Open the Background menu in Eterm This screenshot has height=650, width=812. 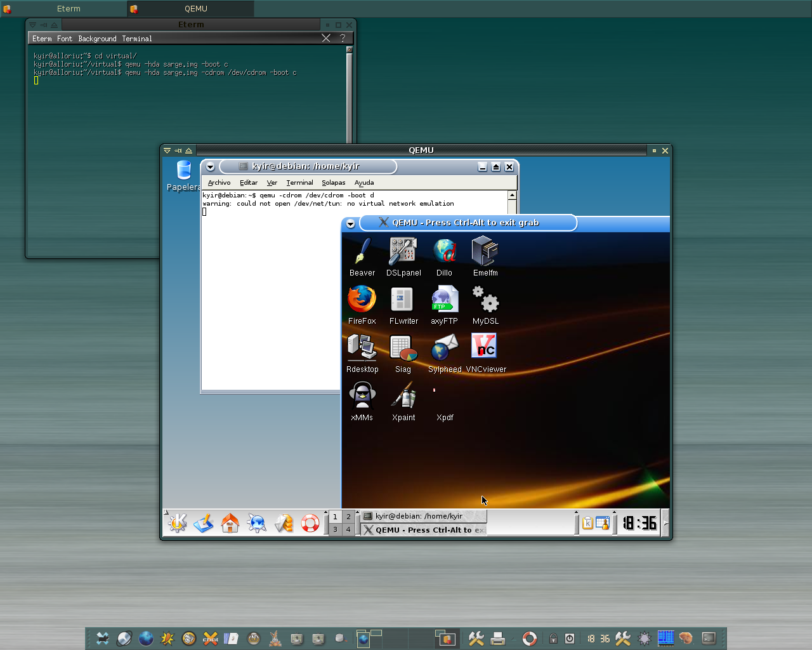(97, 39)
